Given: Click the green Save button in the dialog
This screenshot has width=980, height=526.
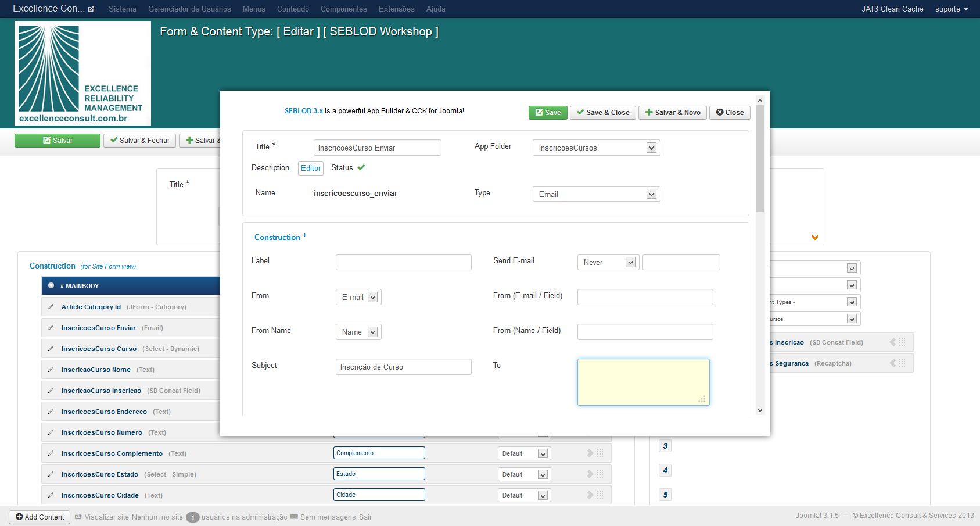Looking at the screenshot, I should pyautogui.click(x=547, y=113).
